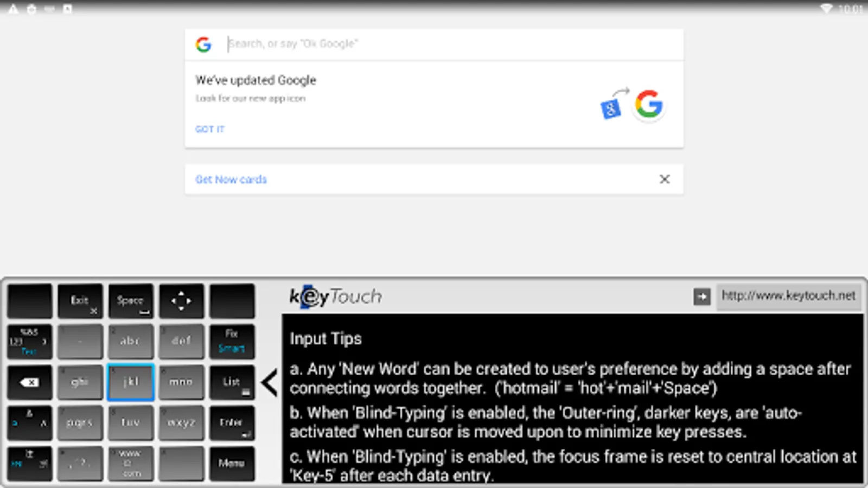This screenshot has width=868, height=488.
Task: Open the keyboard Menu key
Action: 232,464
